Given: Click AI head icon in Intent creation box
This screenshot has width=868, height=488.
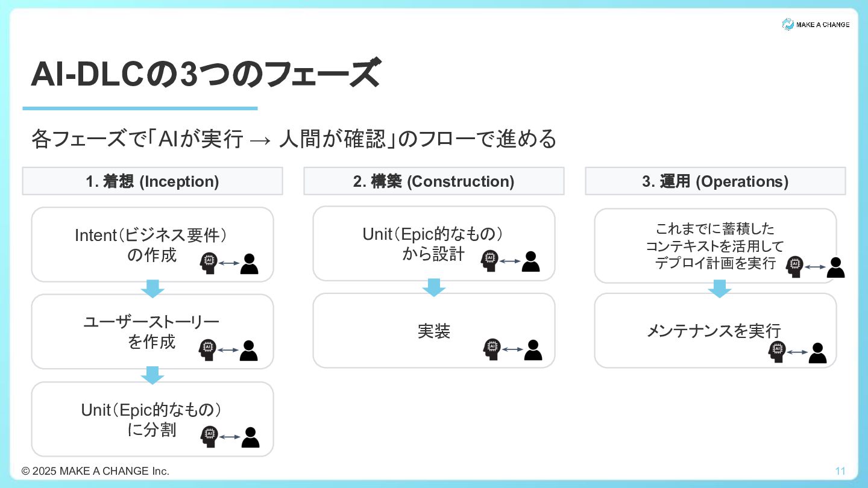Looking at the screenshot, I should pyautogui.click(x=209, y=263).
